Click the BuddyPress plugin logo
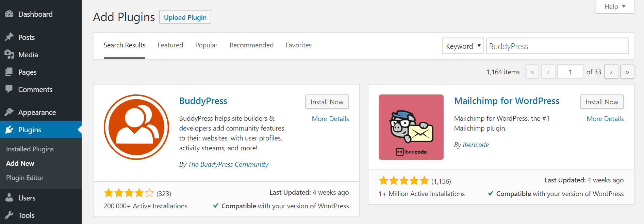 tap(136, 127)
